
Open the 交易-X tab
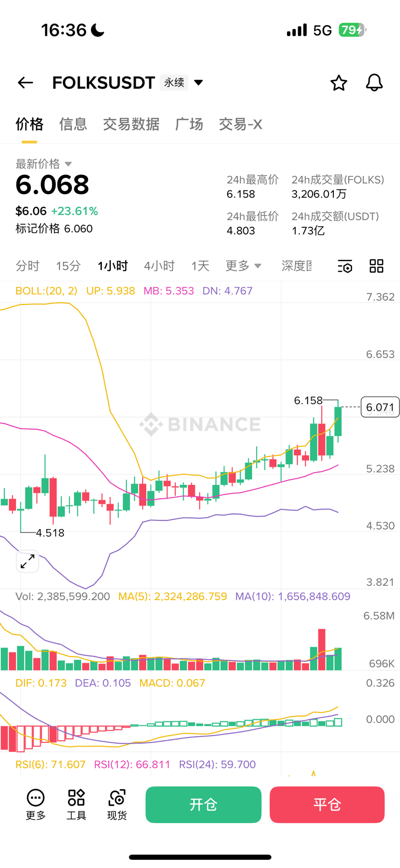[x=240, y=124]
